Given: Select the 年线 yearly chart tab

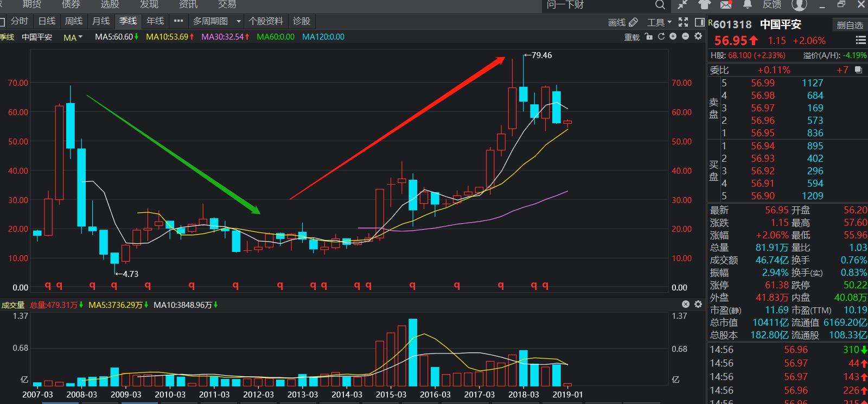Looking at the screenshot, I should click(155, 21).
